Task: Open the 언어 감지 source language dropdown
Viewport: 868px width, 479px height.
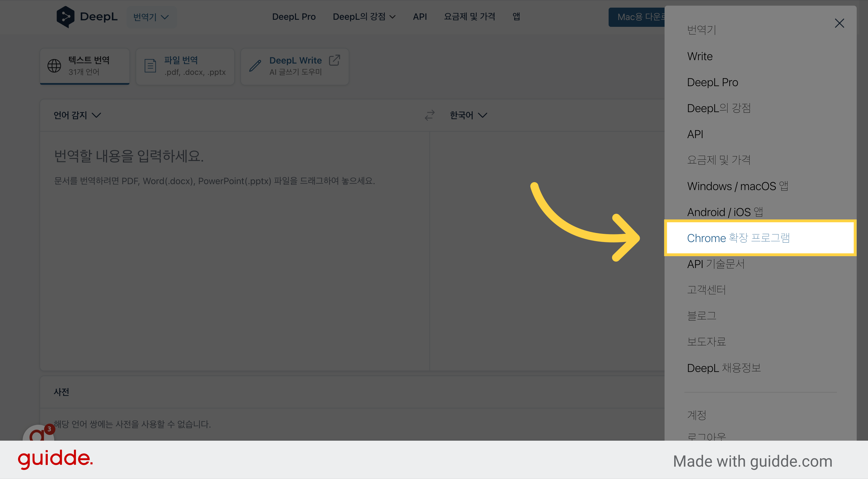Action: click(77, 115)
